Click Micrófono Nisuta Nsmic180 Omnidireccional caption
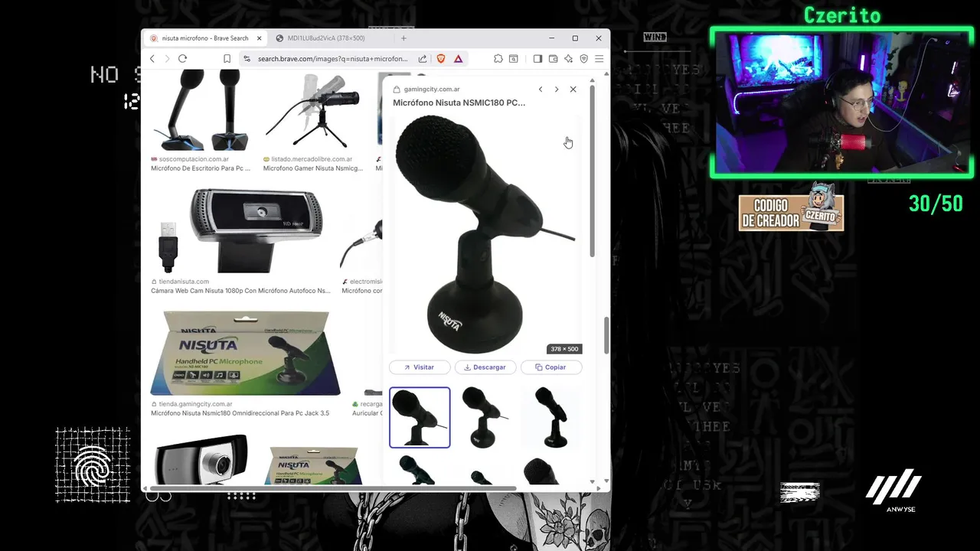 pyautogui.click(x=240, y=413)
